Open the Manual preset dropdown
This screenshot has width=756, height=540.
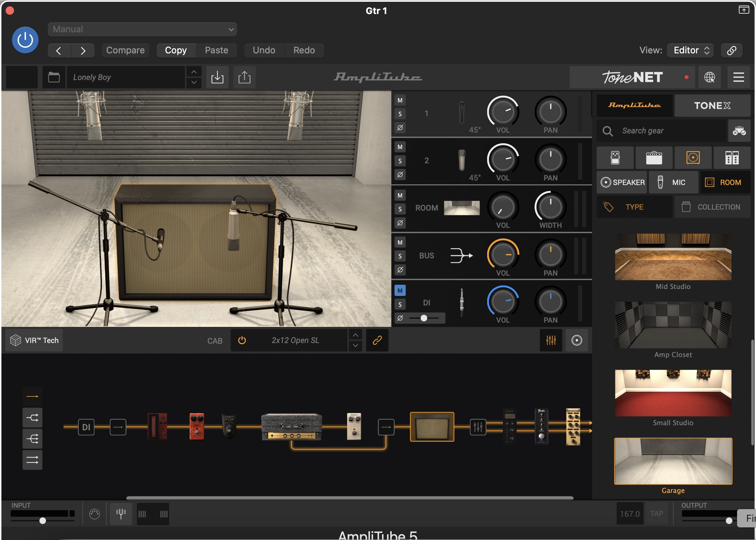pos(142,29)
